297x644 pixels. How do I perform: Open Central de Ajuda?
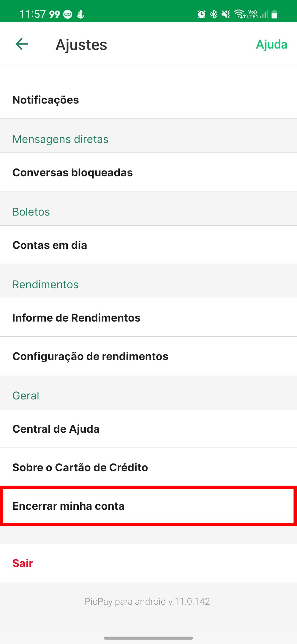click(x=56, y=429)
